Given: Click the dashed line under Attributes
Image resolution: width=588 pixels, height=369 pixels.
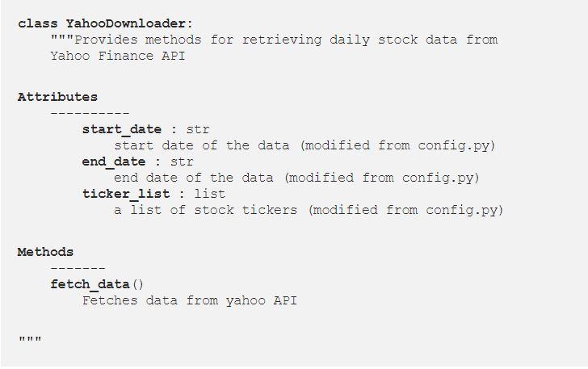Looking at the screenshot, I should tap(90, 113).
